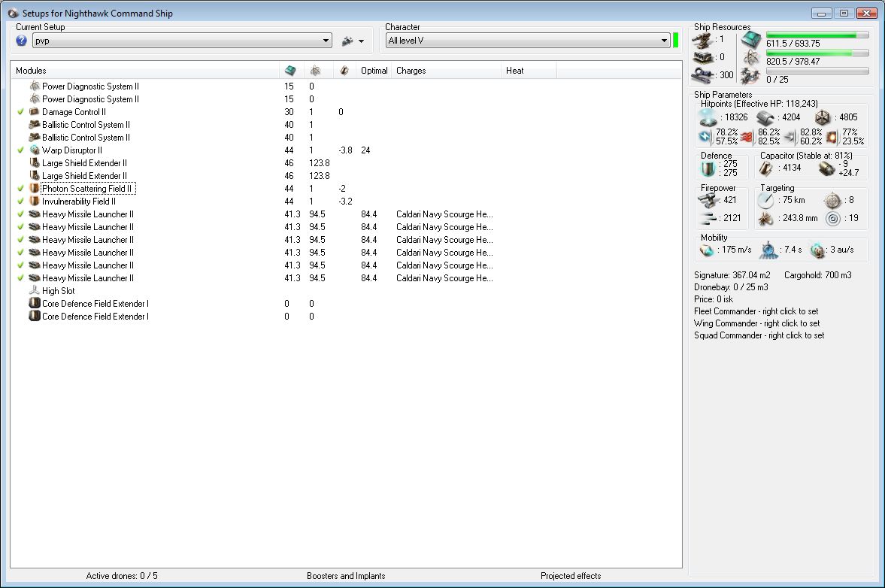This screenshot has height=588, width=885.
Task: Click the Warp Disruptor II module icon
Action: click(x=35, y=150)
